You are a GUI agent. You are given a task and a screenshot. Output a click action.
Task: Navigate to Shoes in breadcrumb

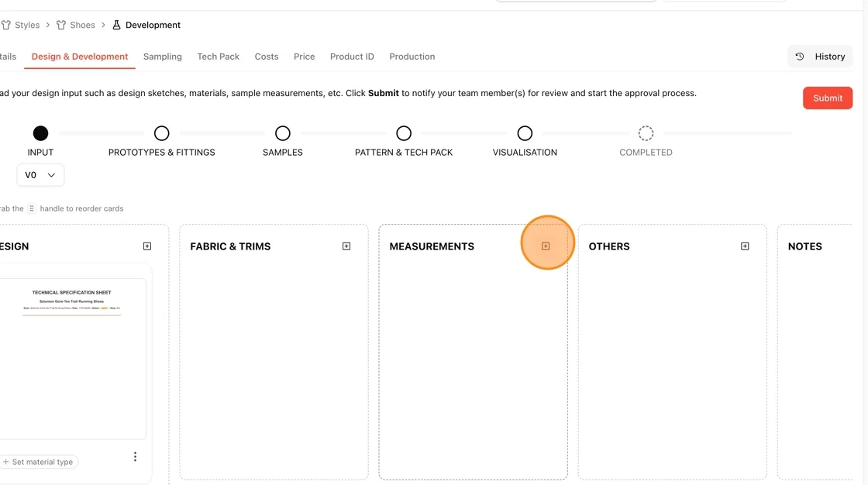click(x=82, y=25)
